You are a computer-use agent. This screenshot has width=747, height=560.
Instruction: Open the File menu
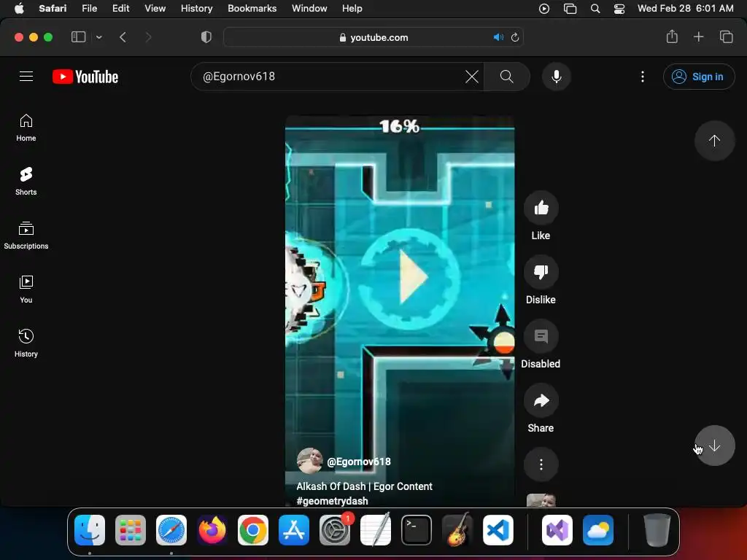(89, 8)
